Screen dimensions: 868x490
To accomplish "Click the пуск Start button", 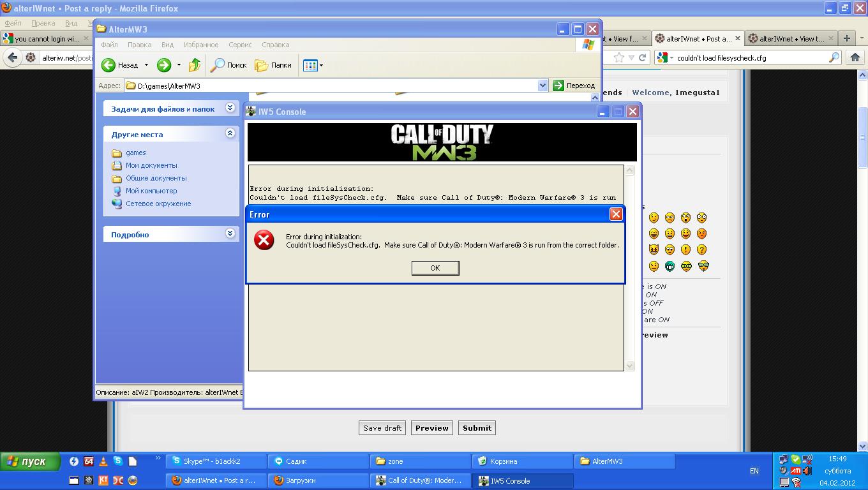I will pos(31,461).
